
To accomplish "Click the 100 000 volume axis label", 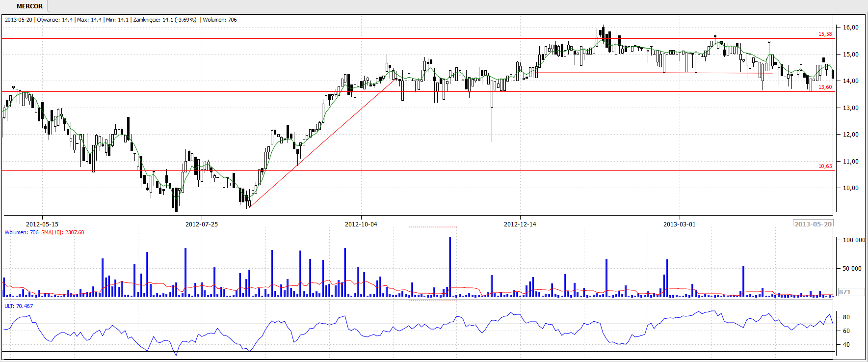I will point(854,240).
